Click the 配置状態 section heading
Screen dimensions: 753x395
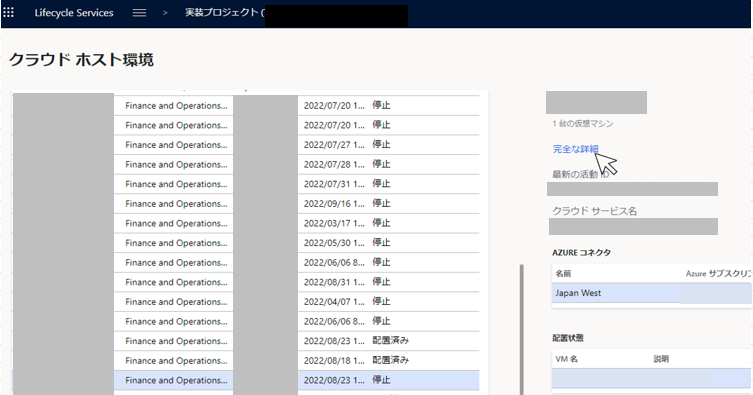pyautogui.click(x=568, y=338)
